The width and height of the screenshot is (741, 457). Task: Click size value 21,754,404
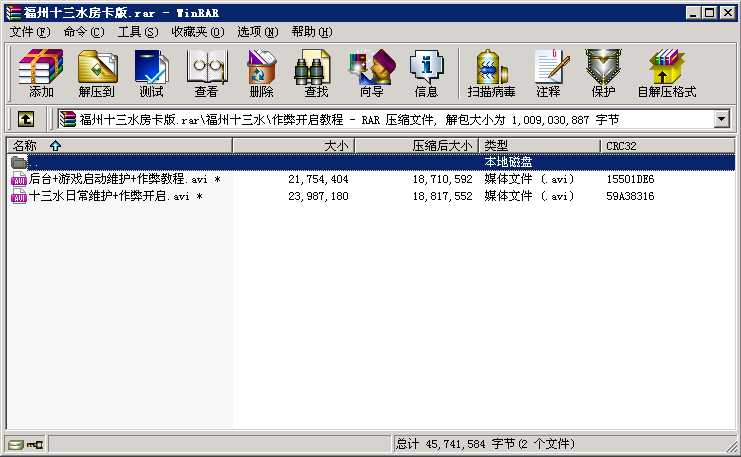pyautogui.click(x=318, y=179)
